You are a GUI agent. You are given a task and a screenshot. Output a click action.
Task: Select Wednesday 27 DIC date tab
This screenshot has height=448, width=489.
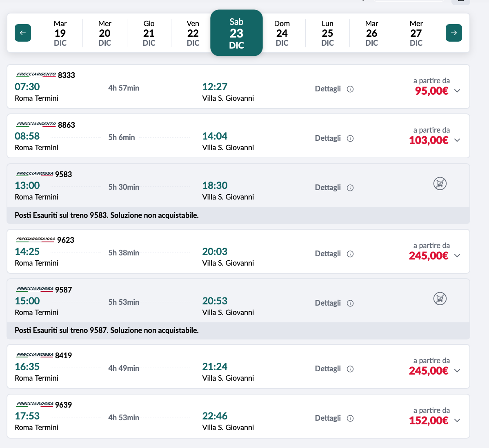click(x=416, y=33)
